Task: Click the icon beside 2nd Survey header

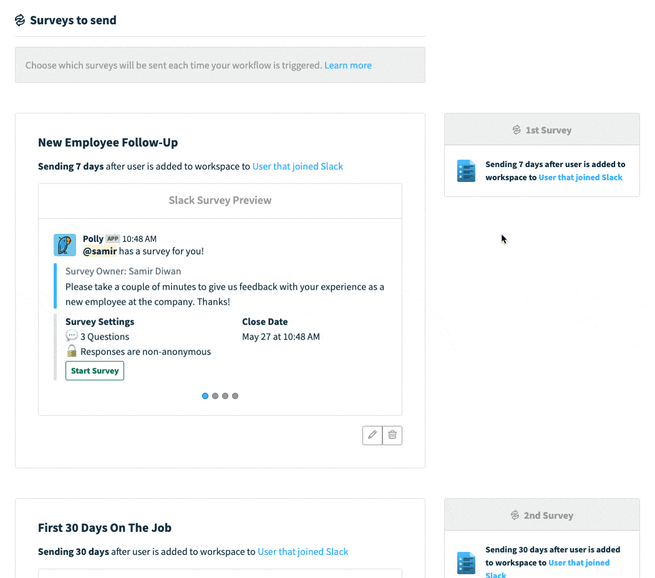Action: tap(515, 515)
